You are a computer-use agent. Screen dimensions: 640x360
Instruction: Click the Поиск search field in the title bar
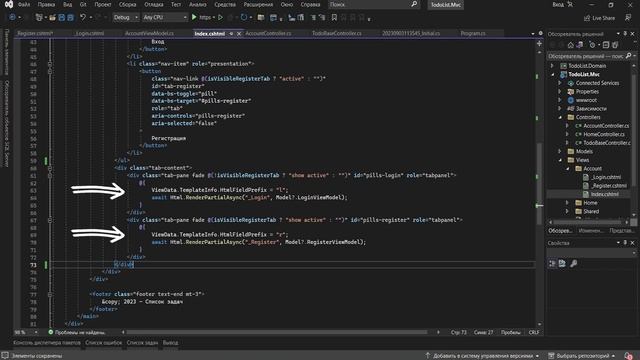point(373,4)
